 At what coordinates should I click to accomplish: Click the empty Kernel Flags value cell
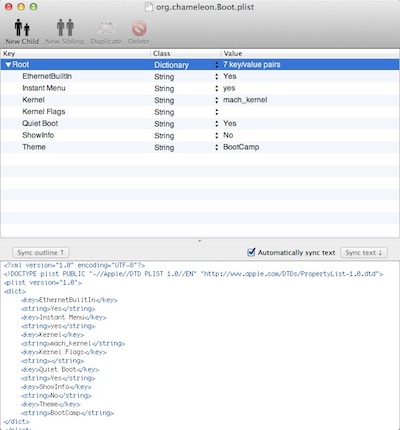point(310,112)
